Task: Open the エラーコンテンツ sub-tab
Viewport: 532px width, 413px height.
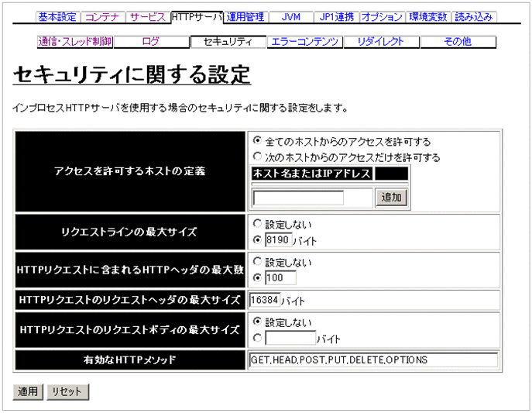Action: (x=304, y=42)
